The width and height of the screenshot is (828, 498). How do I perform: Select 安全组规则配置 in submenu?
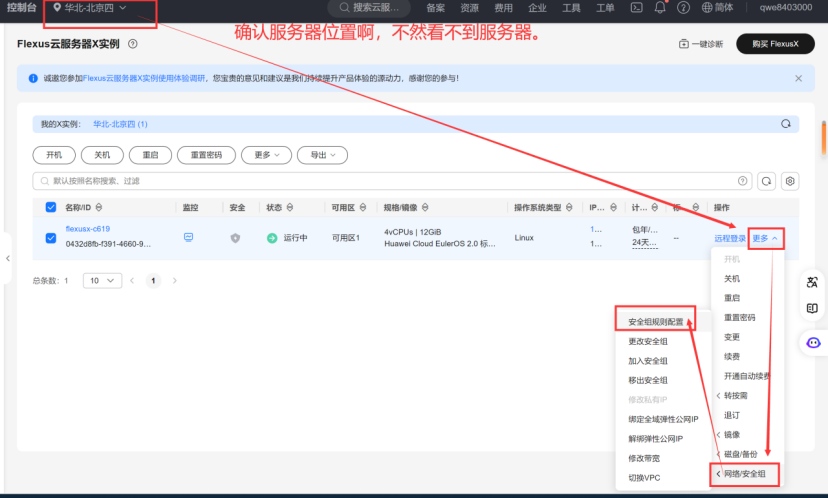tap(655, 322)
